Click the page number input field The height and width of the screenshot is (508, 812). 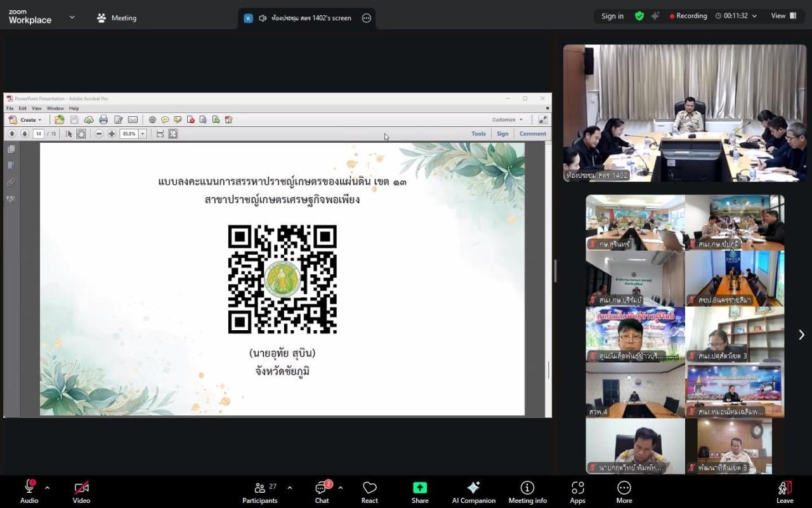tap(38, 134)
